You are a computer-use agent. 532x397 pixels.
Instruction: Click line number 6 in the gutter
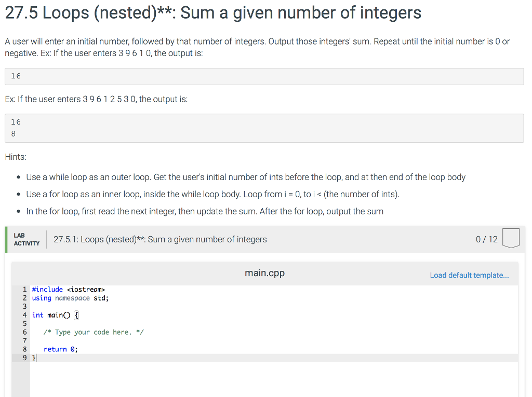pyautogui.click(x=24, y=332)
